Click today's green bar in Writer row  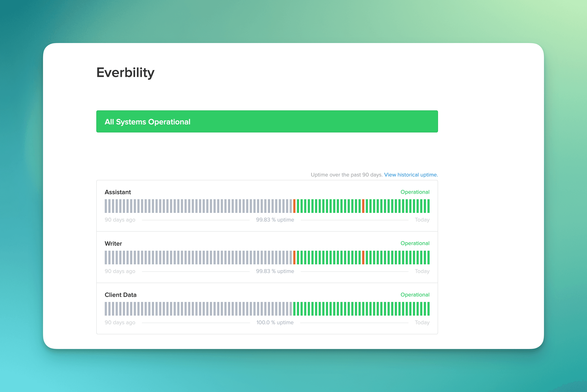[428, 258]
